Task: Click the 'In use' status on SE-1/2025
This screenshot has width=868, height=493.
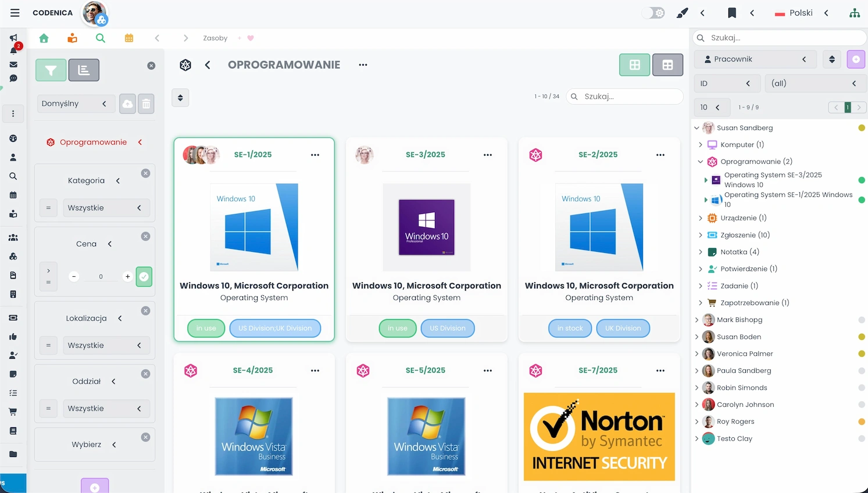Action: click(206, 328)
